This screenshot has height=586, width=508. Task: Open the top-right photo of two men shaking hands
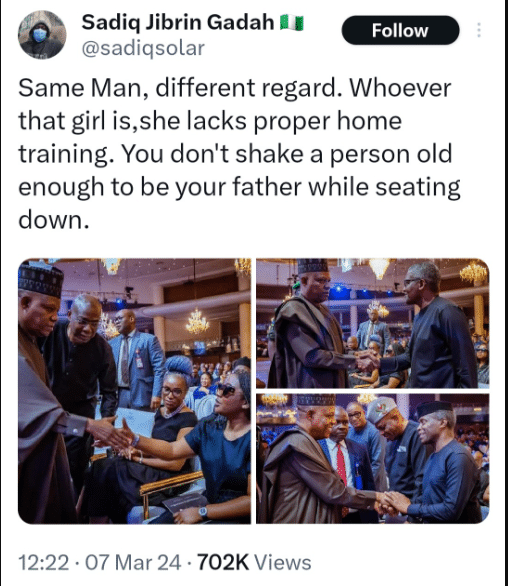pyautogui.click(x=373, y=323)
